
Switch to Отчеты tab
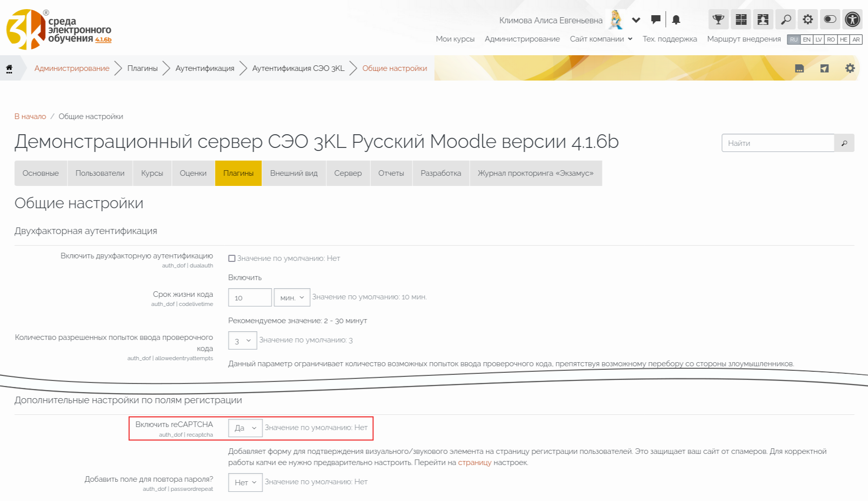click(391, 173)
